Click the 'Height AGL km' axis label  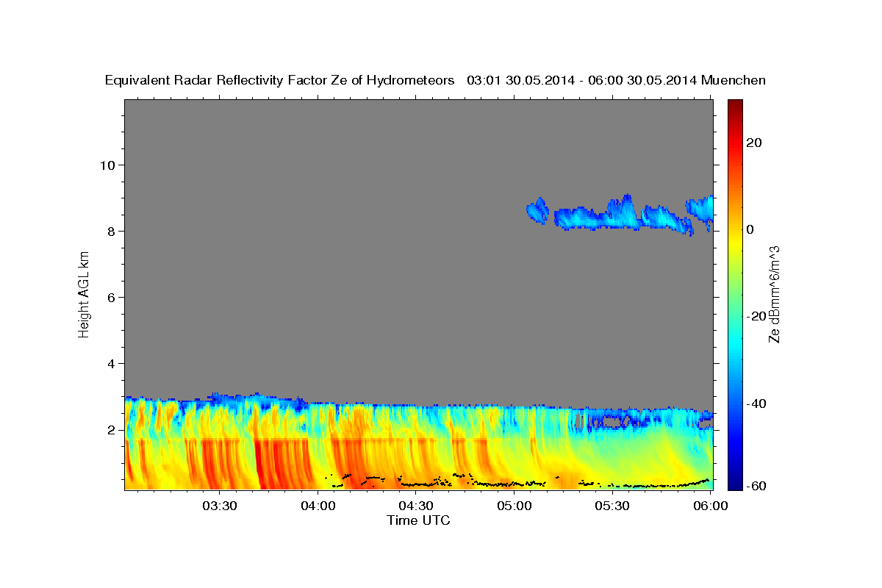[x=85, y=295]
